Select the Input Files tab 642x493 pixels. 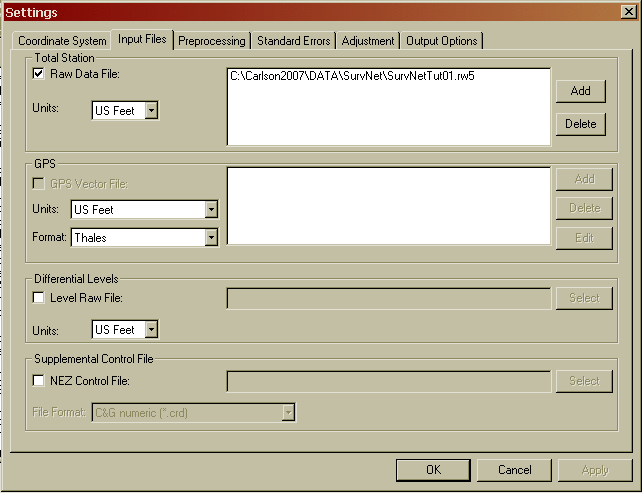[142, 39]
